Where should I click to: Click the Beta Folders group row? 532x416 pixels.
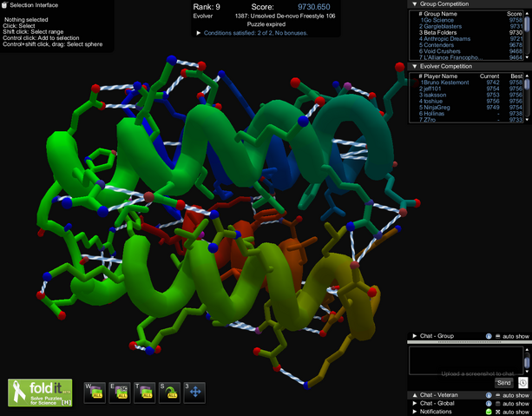pyautogui.click(x=470, y=33)
